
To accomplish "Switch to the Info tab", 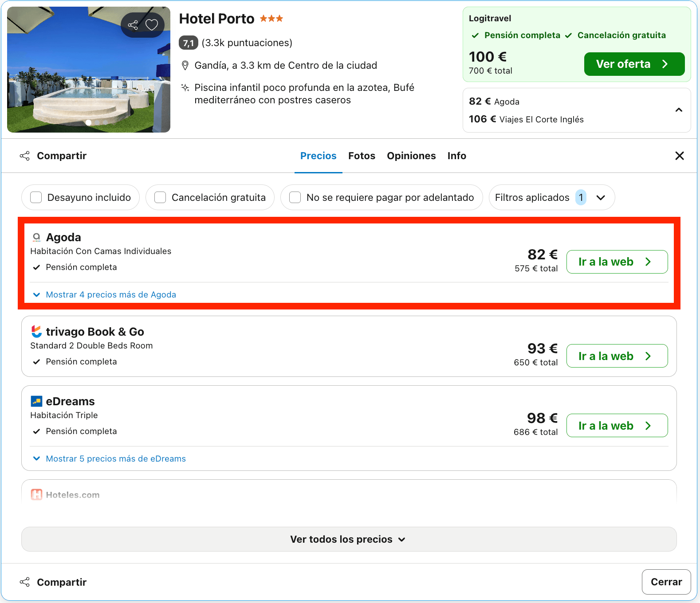I will pyautogui.click(x=456, y=156).
